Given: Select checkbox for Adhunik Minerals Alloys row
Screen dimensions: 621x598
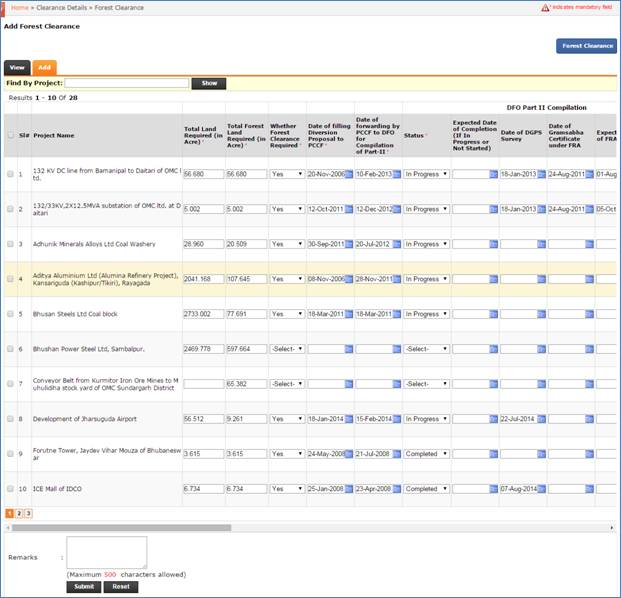Looking at the screenshot, I should [11, 244].
